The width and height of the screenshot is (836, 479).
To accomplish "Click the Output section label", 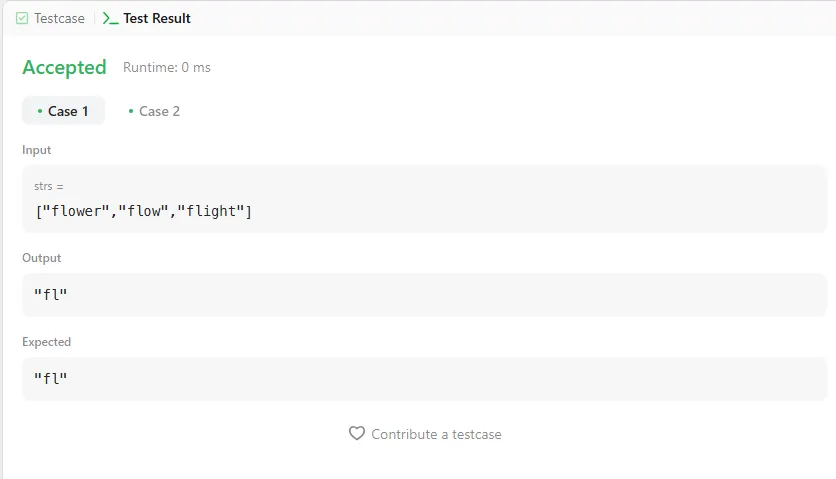I will [x=42, y=258].
